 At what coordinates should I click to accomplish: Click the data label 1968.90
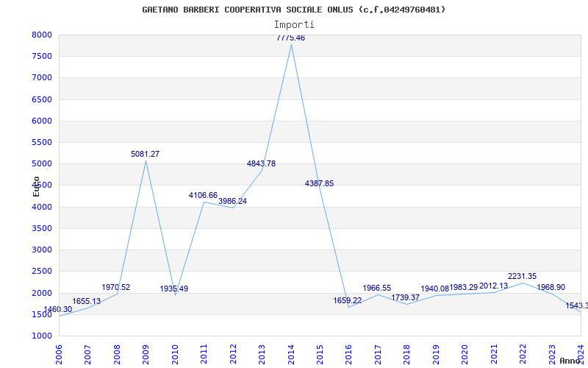point(551,287)
